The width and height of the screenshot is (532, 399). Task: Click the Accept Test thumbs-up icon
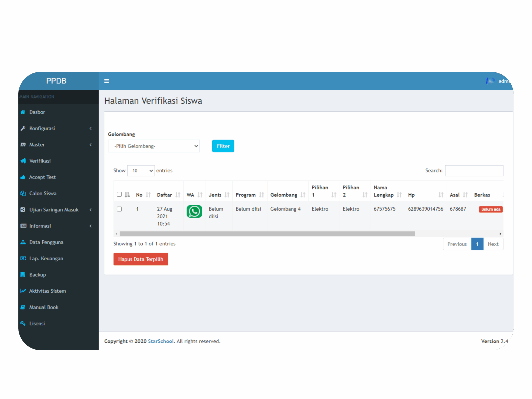23,177
